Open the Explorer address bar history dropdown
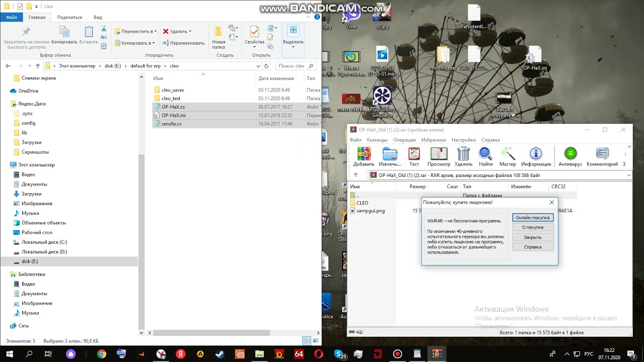 (259, 66)
